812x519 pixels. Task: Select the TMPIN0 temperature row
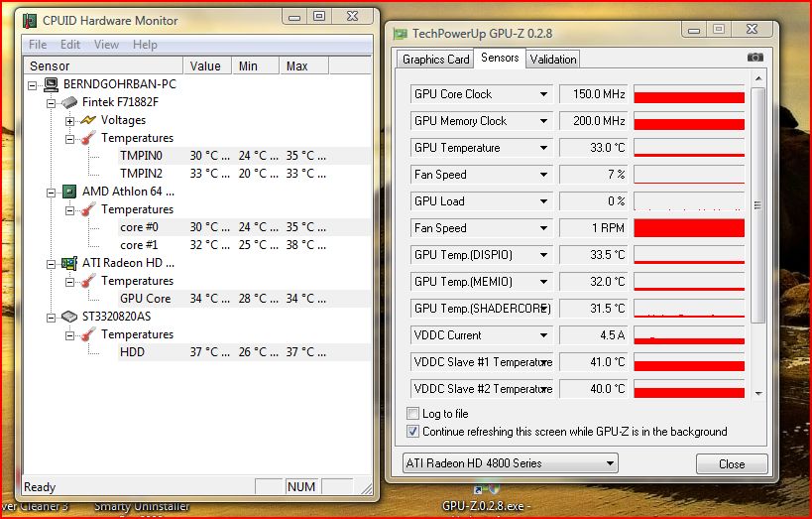click(245, 156)
